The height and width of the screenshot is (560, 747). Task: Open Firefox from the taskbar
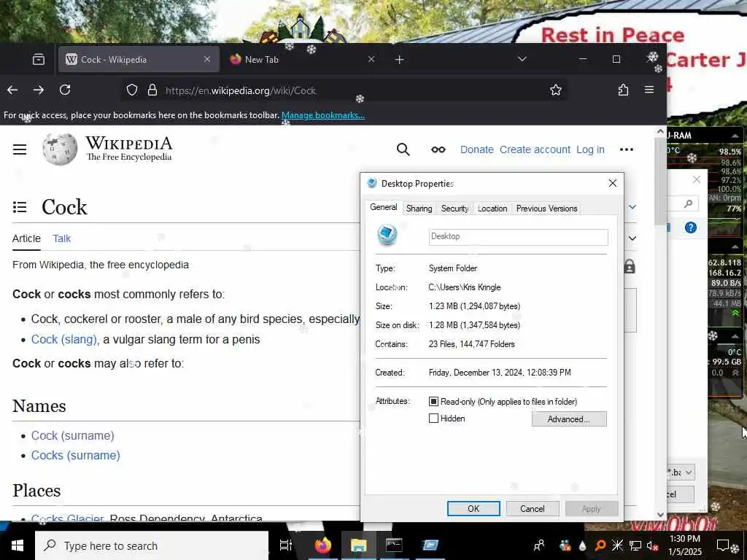(322, 545)
